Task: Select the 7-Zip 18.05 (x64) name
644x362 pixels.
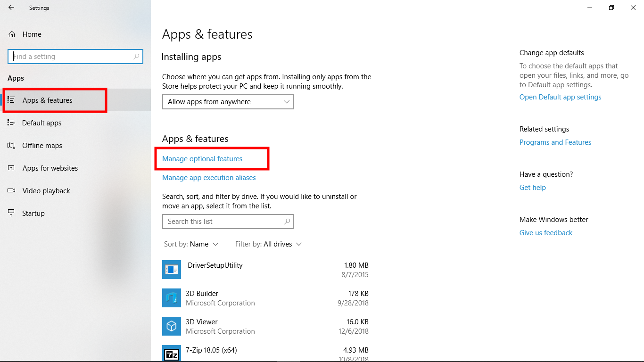Action: (211, 350)
